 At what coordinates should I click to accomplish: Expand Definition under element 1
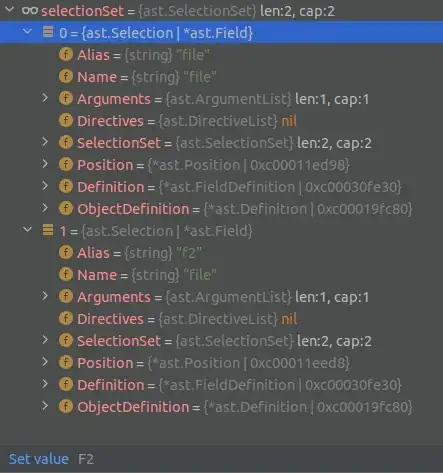(x=45, y=384)
